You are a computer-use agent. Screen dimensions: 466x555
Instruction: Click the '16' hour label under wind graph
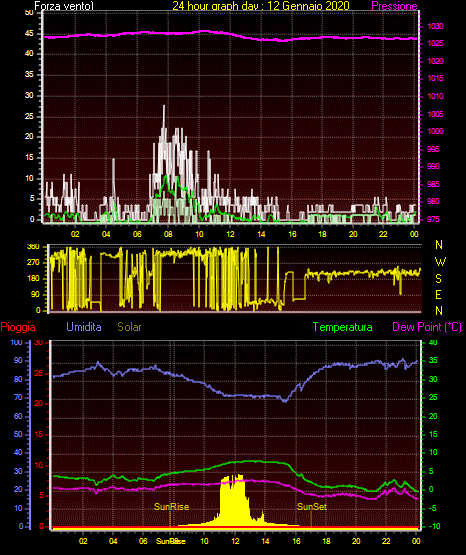pyautogui.click(x=292, y=234)
